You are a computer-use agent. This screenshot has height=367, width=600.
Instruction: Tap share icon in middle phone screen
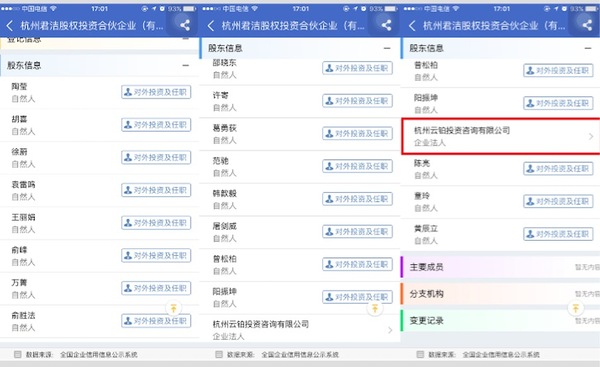(386, 25)
